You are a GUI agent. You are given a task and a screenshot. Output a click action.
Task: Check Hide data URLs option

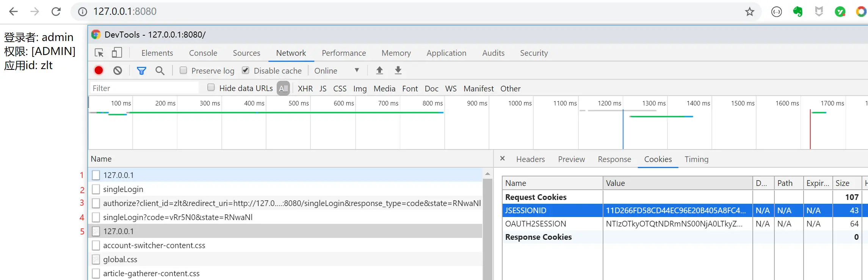211,88
